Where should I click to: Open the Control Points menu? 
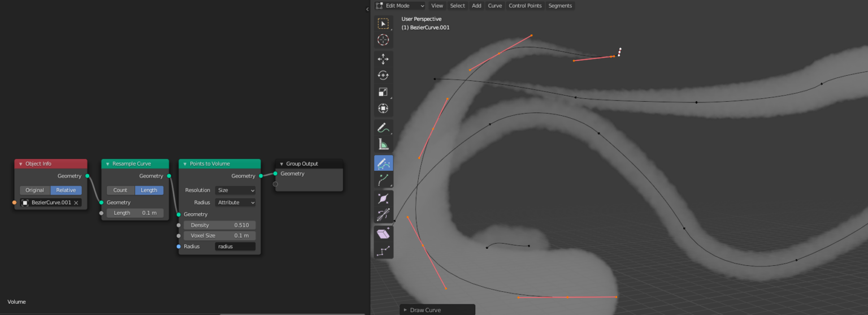point(525,6)
